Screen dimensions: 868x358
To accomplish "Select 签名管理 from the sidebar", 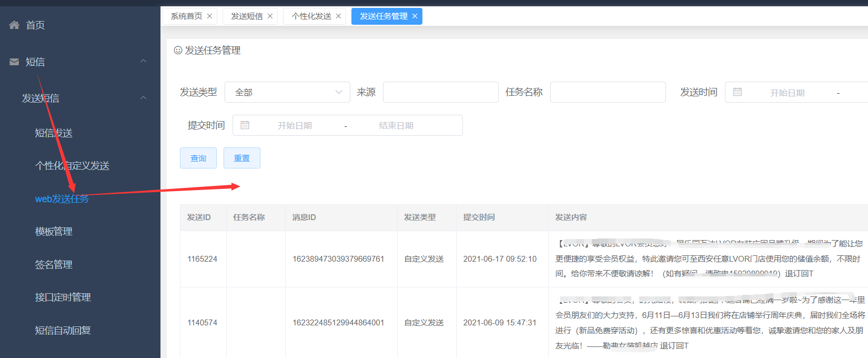I will (54, 265).
